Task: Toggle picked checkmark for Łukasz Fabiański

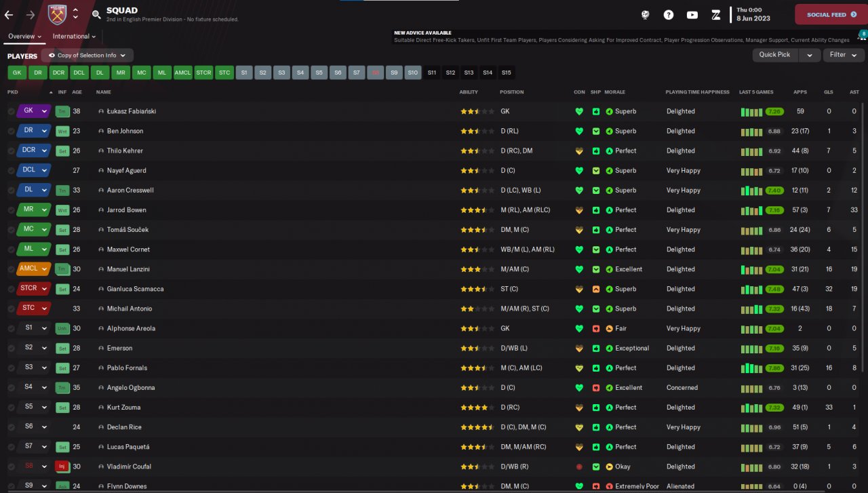Action: [x=12, y=111]
